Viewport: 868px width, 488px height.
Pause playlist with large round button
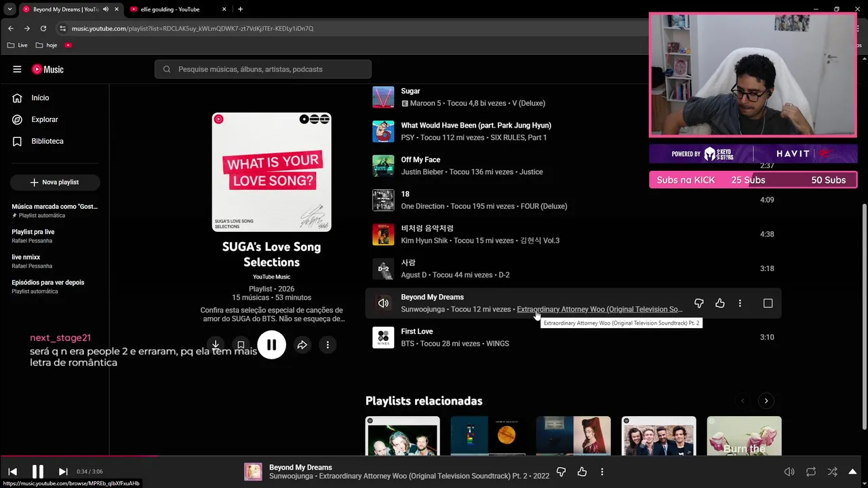pyautogui.click(x=271, y=344)
